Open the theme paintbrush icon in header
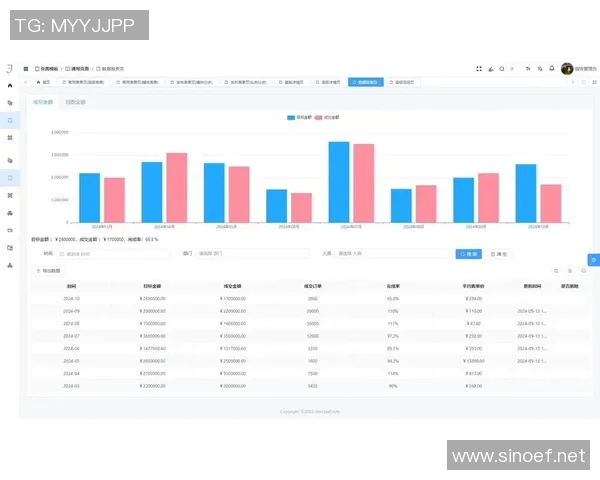This screenshot has height=480, width=600. point(491,69)
